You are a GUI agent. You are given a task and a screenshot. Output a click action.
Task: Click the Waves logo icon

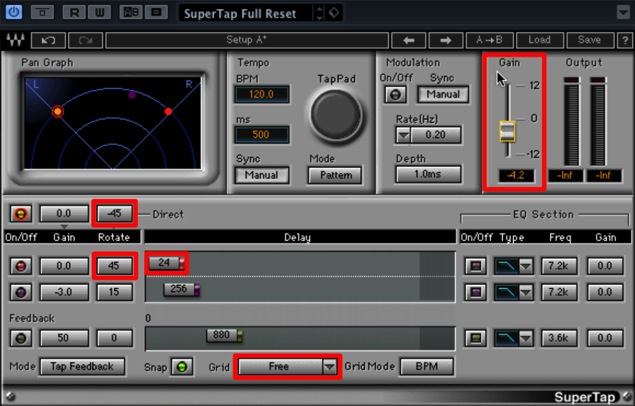tap(15, 40)
